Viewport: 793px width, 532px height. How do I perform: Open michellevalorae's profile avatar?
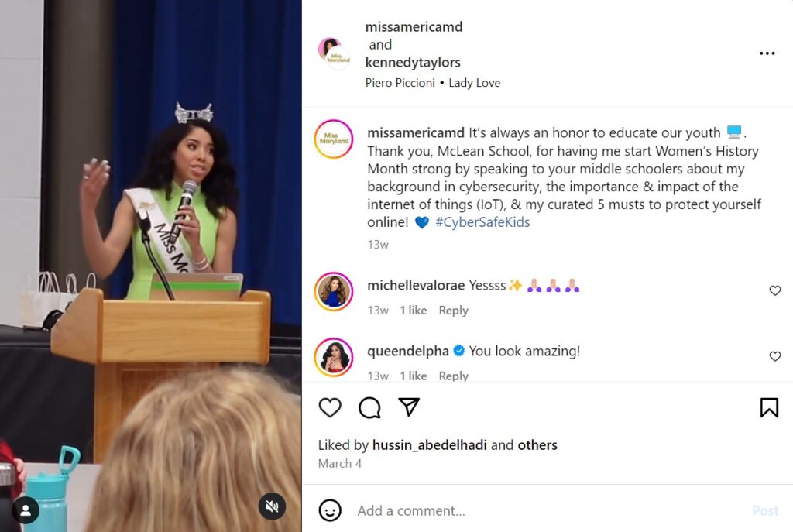334,291
